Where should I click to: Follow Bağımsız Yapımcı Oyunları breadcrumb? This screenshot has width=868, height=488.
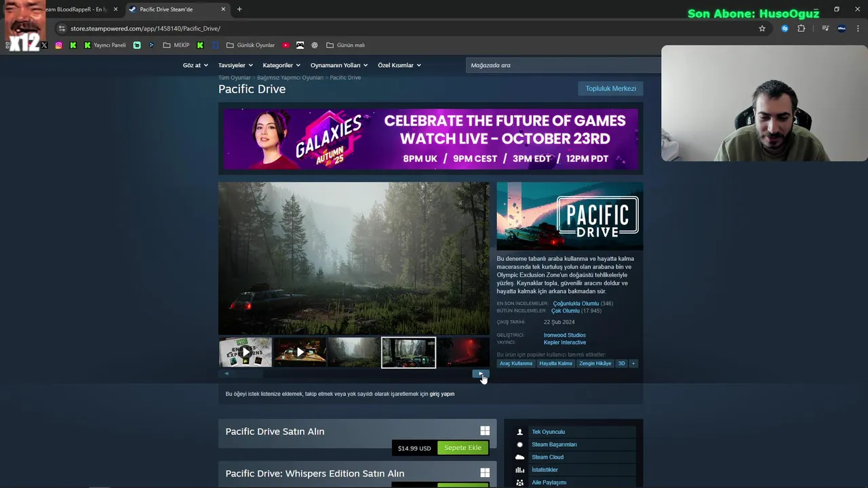click(x=290, y=78)
